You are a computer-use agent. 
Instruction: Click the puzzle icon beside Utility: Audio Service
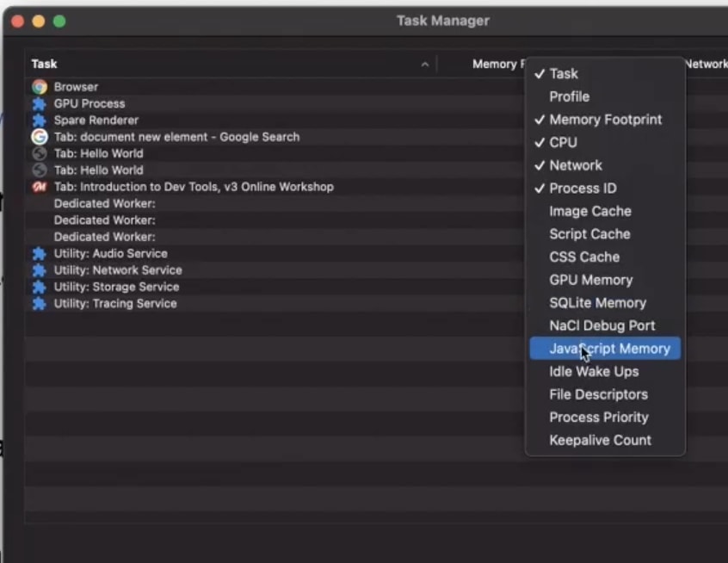tap(40, 254)
